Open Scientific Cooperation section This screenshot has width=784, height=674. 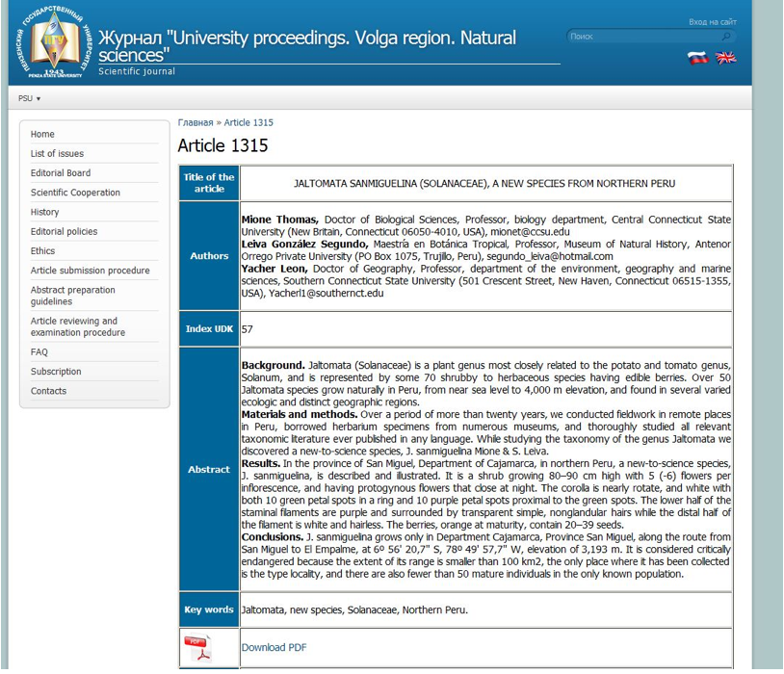click(75, 193)
